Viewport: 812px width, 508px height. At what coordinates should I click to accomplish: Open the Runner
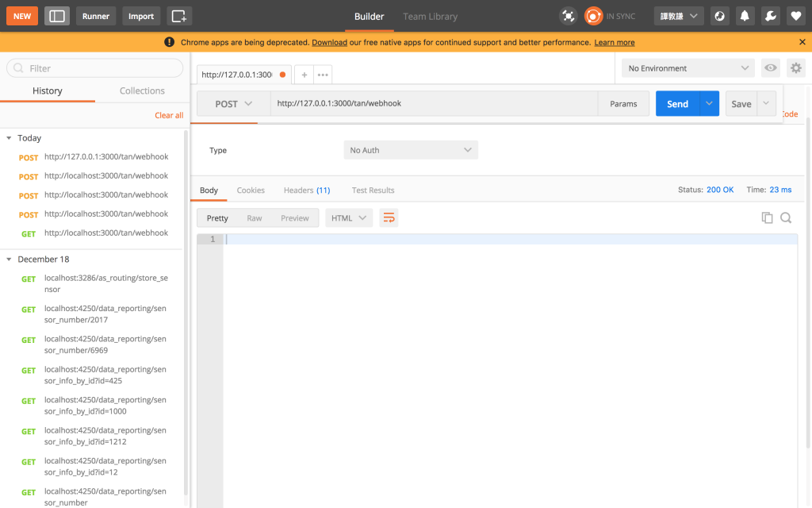[x=96, y=16]
